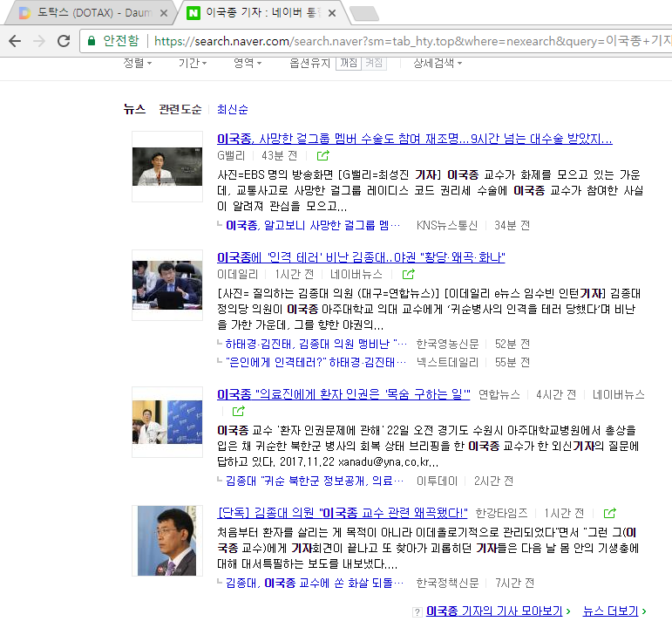Click EBS broadcast thumbnail of first article
This screenshot has width=672, height=635.
tap(167, 167)
